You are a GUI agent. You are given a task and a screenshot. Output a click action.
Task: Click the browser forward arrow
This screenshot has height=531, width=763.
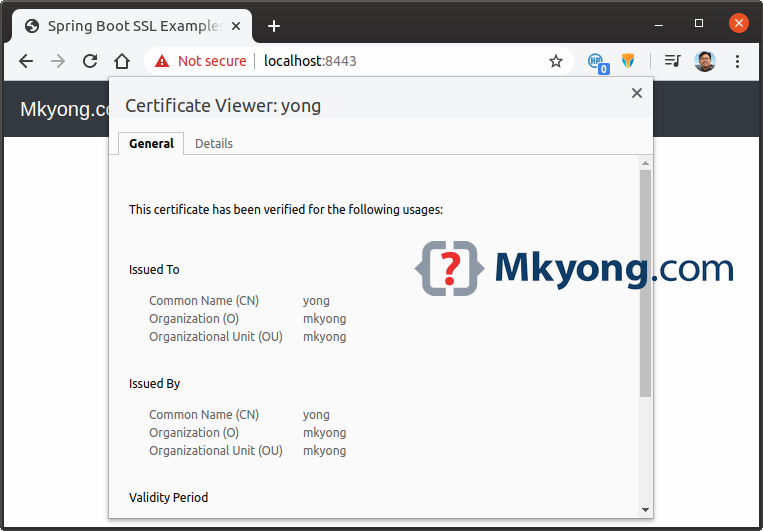(58, 61)
